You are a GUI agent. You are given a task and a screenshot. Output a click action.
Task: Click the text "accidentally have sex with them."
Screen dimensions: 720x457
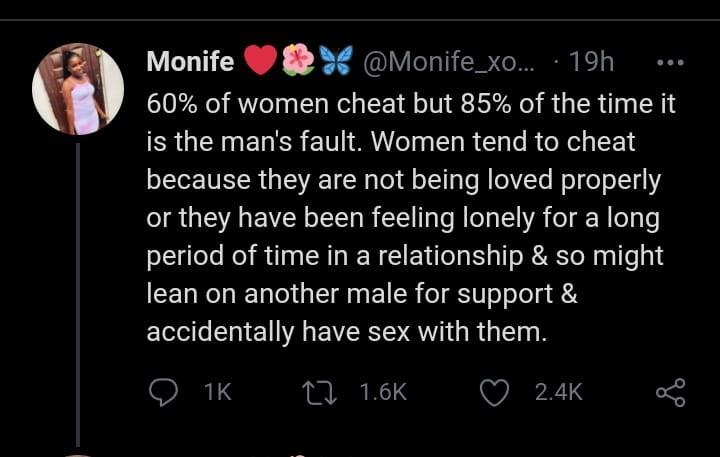(x=346, y=332)
